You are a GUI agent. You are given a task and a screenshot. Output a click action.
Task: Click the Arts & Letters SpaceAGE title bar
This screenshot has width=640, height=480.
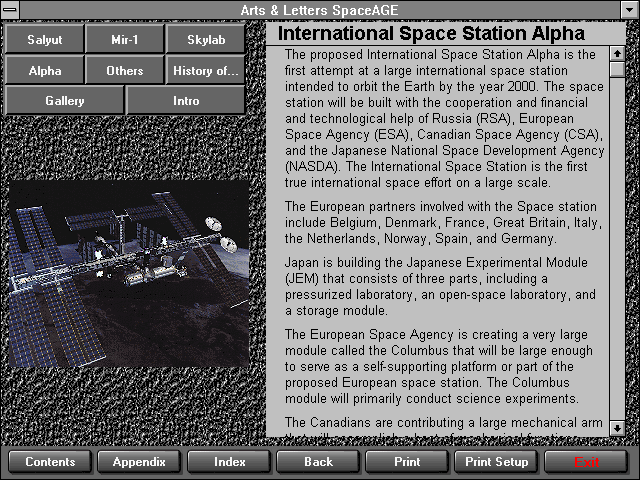click(x=320, y=10)
